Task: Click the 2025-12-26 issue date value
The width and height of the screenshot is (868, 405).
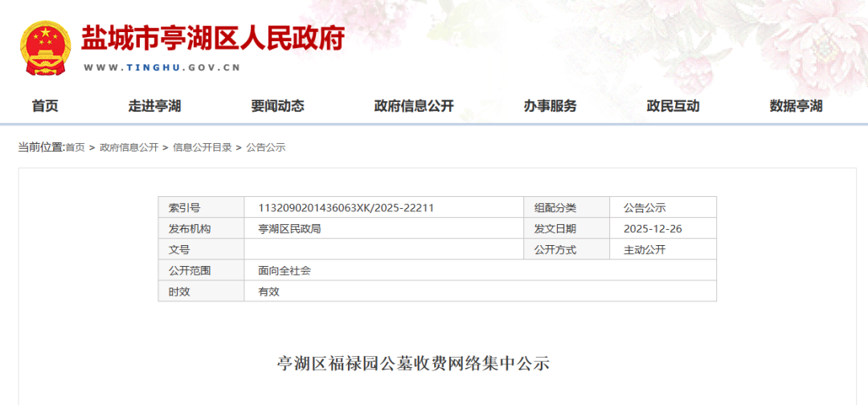Action: click(653, 228)
